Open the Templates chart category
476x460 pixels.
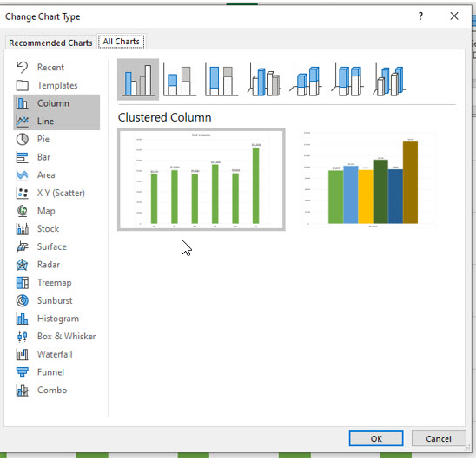[56, 86]
